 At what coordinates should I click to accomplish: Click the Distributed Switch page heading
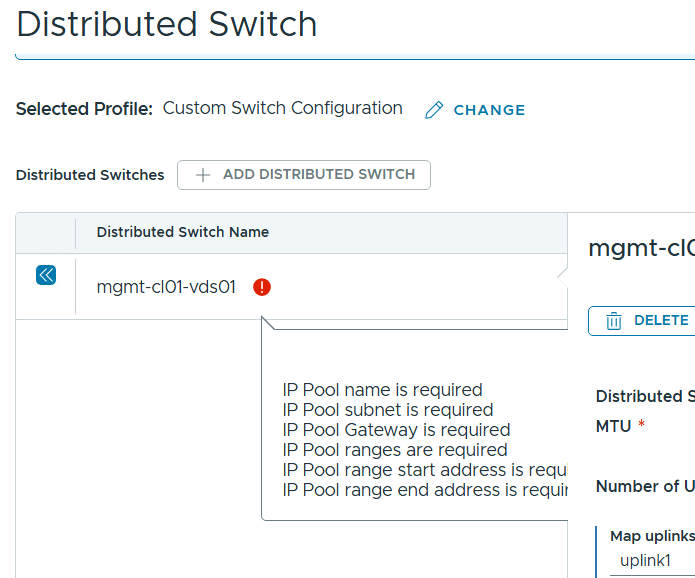[x=167, y=24]
